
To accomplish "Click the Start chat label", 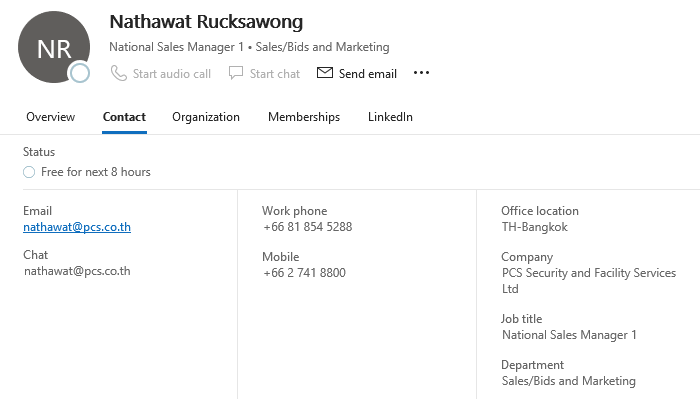I will pyautogui.click(x=275, y=74).
